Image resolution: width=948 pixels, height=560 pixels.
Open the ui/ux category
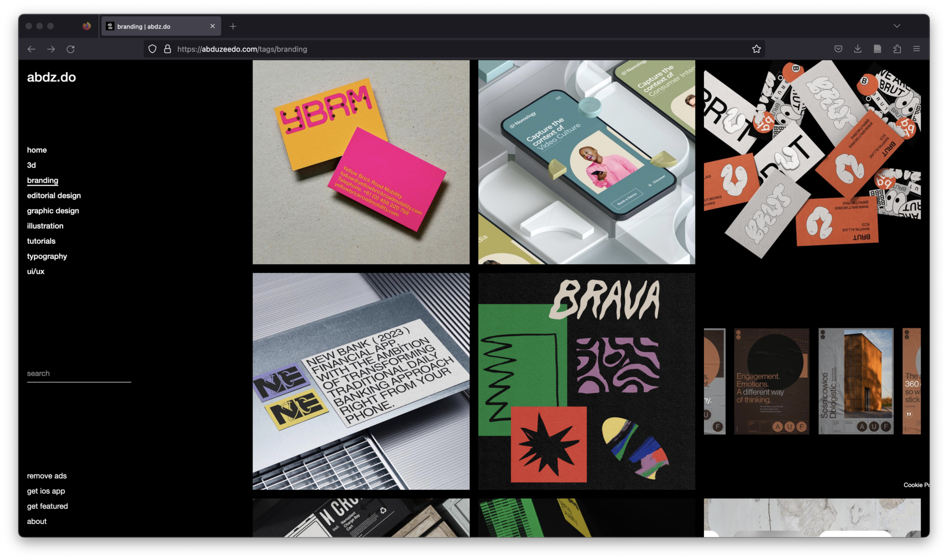pyautogui.click(x=36, y=272)
